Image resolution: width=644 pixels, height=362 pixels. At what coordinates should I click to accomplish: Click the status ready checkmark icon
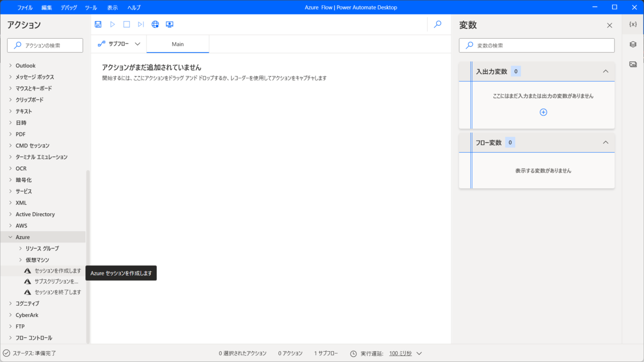[x=6, y=353]
